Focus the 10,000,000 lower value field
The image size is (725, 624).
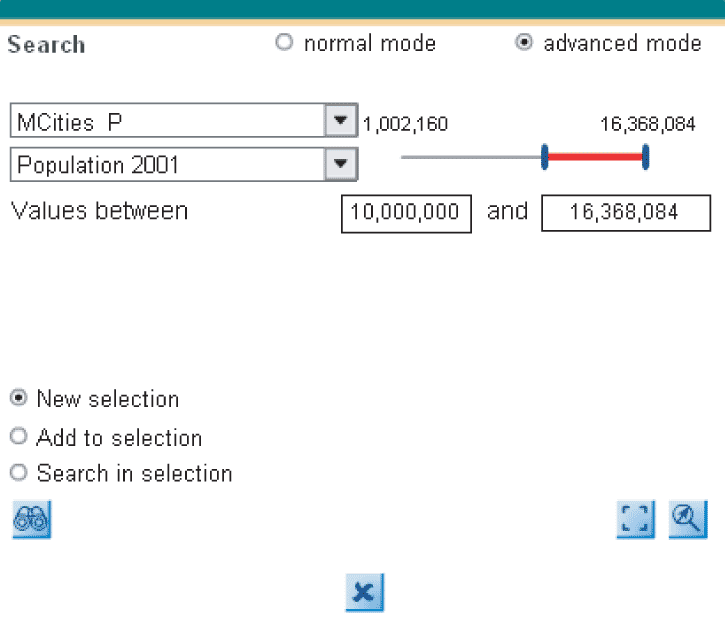click(406, 213)
